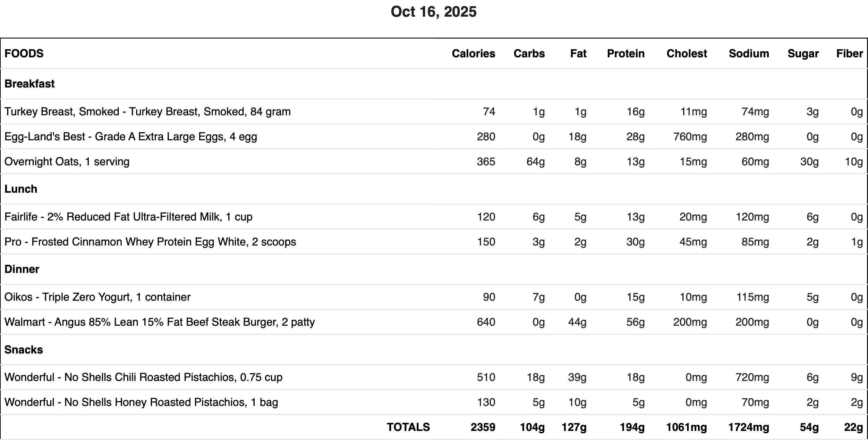This screenshot has height=441, width=868.
Task: Click the Oct 16, 2025 date heading
Action: click(x=434, y=12)
